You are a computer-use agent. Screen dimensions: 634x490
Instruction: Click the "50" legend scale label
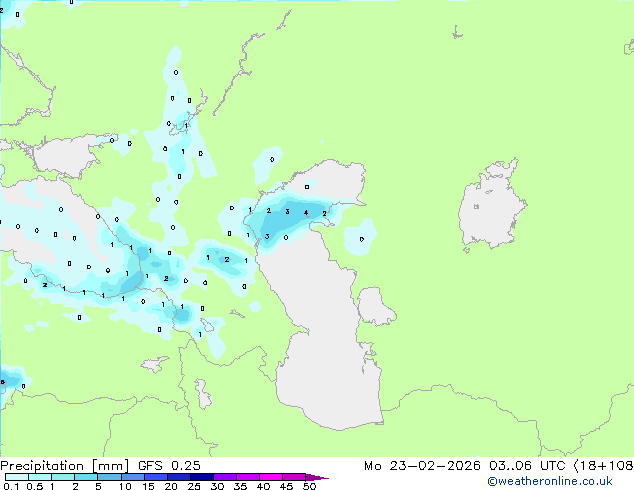[309, 486]
